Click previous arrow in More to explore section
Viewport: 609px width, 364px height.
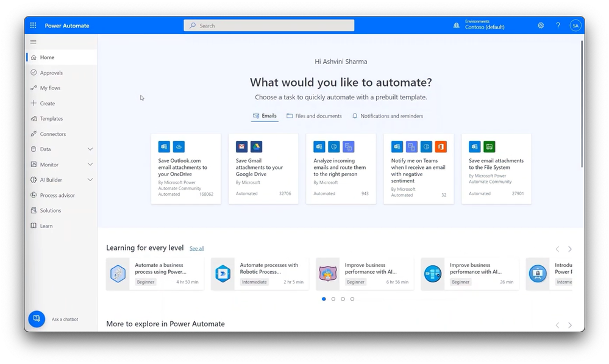557,325
